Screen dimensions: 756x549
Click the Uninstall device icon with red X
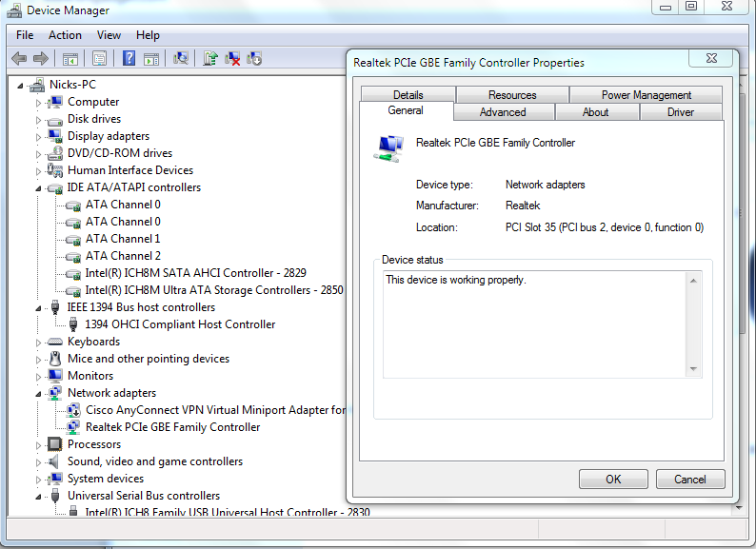coord(232,59)
